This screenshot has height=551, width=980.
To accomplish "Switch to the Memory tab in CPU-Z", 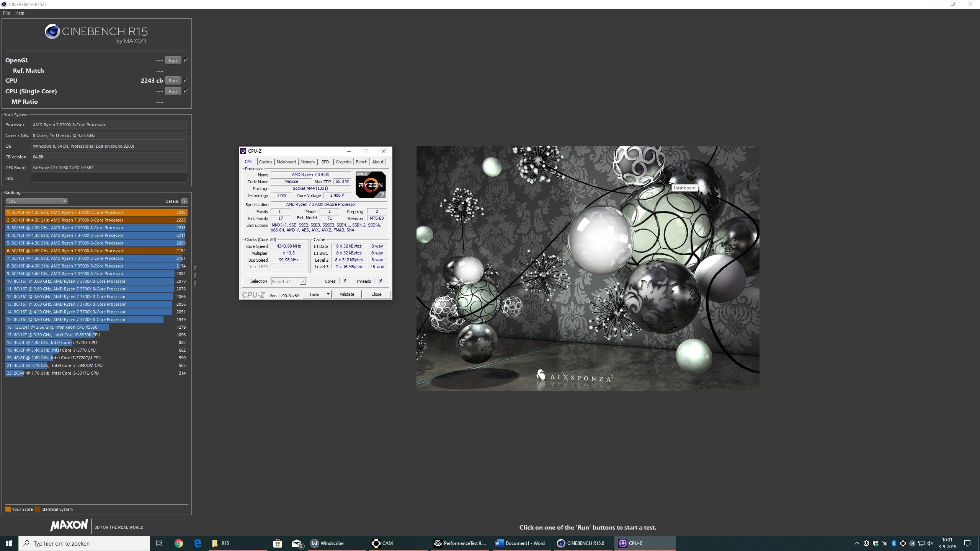I will point(308,162).
